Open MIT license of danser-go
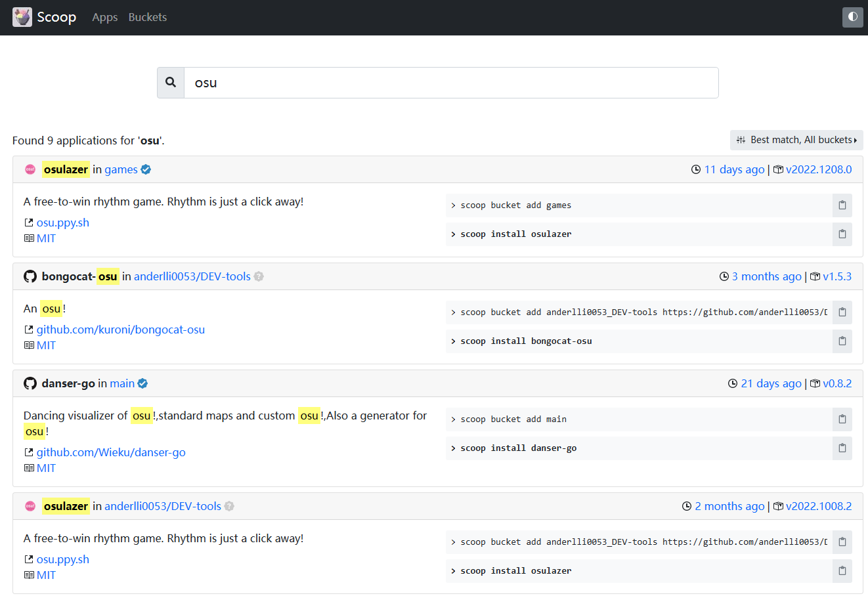The width and height of the screenshot is (868, 598). click(x=46, y=468)
